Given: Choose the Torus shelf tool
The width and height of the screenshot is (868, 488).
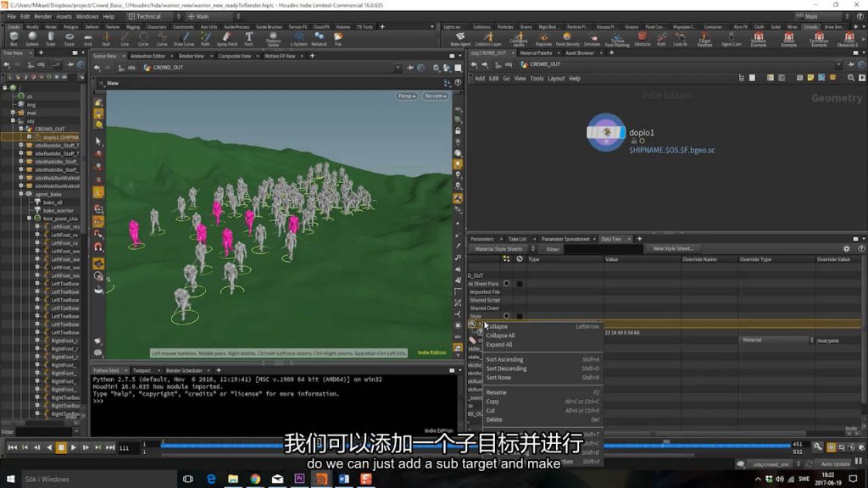Looking at the screenshot, I should (70, 38).
